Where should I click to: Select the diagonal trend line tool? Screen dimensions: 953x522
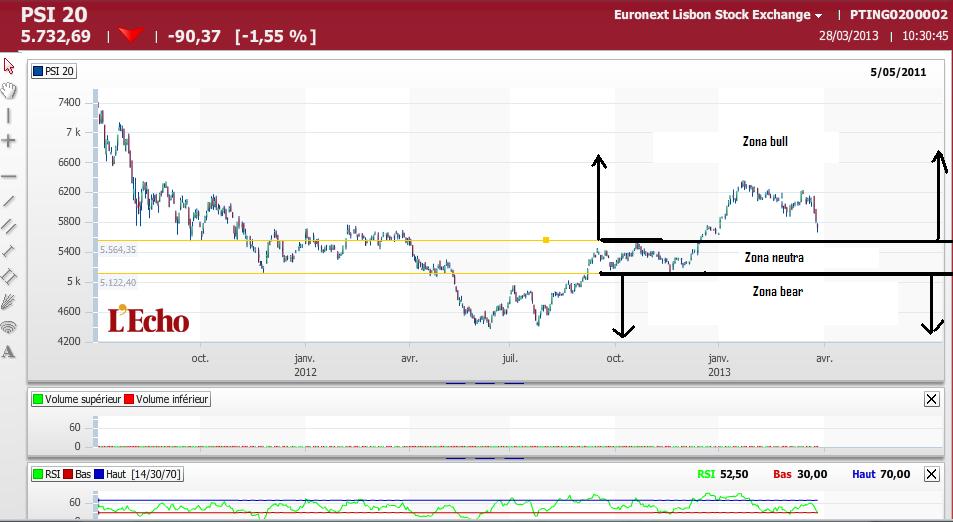pyautogui.click(x=9, y=201)
